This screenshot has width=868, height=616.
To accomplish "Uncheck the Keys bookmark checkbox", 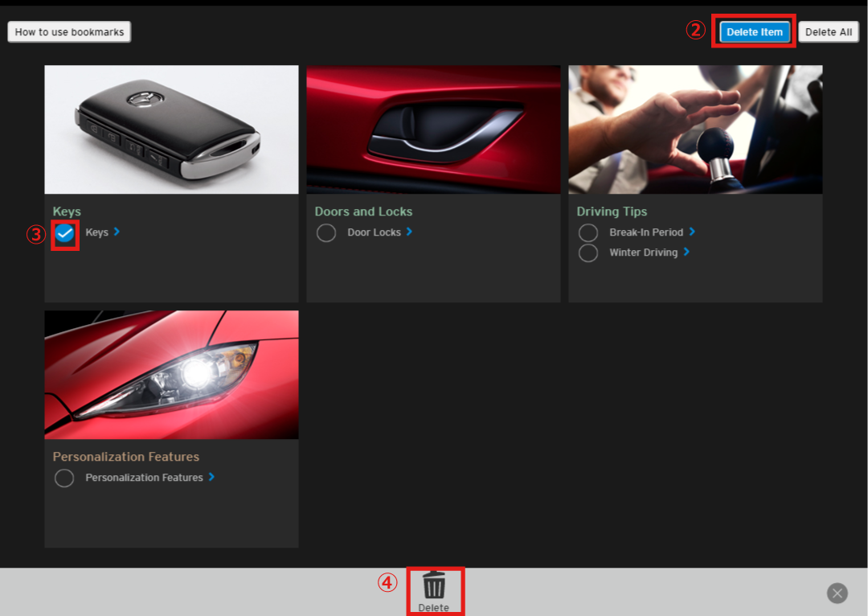I will coord(64,233).
